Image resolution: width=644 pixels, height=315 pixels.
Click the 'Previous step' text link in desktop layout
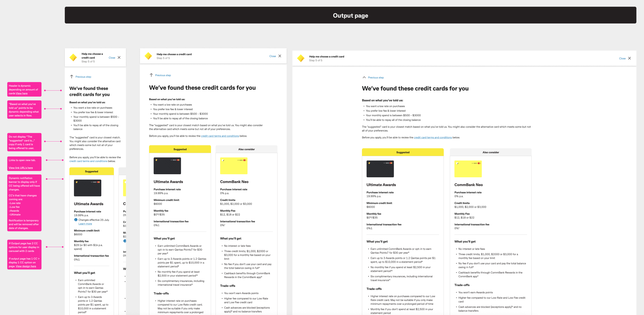coord(376,78)
